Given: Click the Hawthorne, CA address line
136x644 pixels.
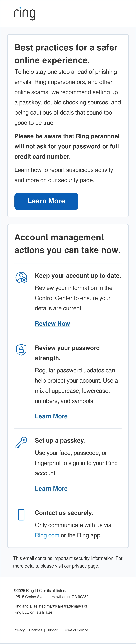Looking at the screenshot, I should pyautogui.click(x=52, y=597).
